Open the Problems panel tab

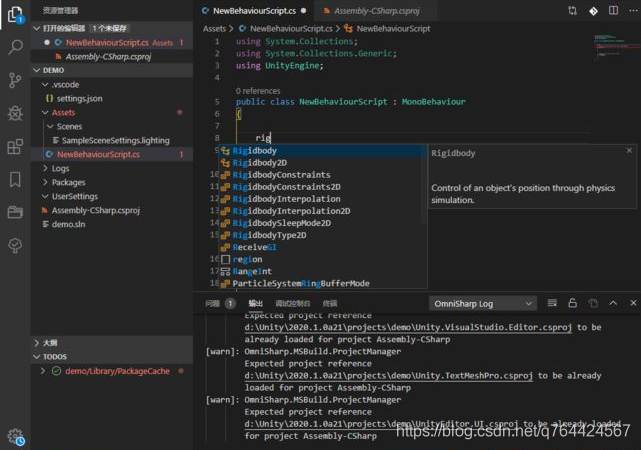[x=220, y=303]
